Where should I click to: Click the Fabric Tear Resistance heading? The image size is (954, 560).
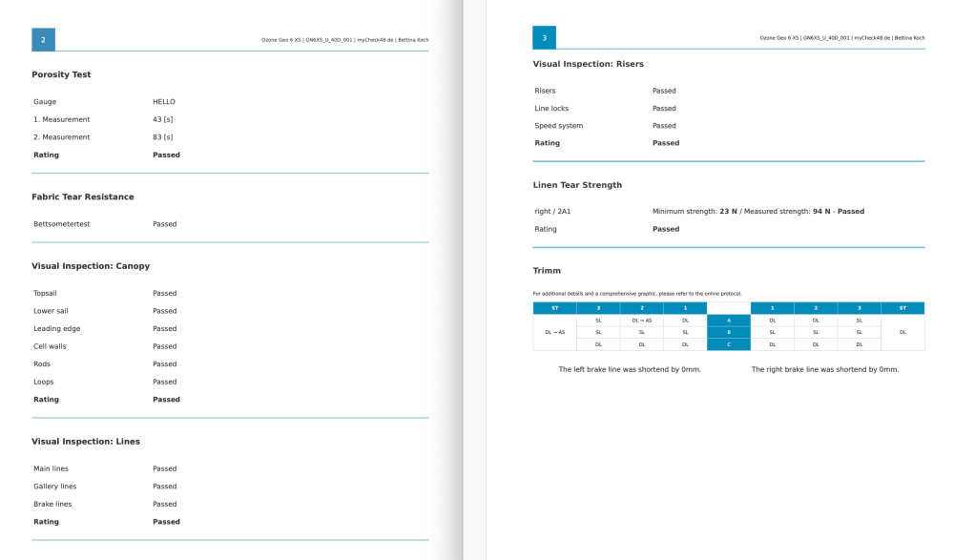pyautogui.click(x=83, y=197)
